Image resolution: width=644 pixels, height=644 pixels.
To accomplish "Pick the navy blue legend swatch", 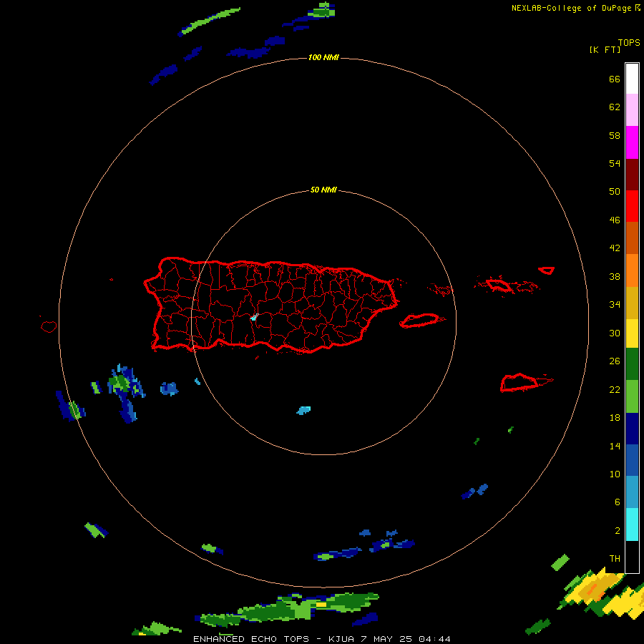I will point(632,429).
